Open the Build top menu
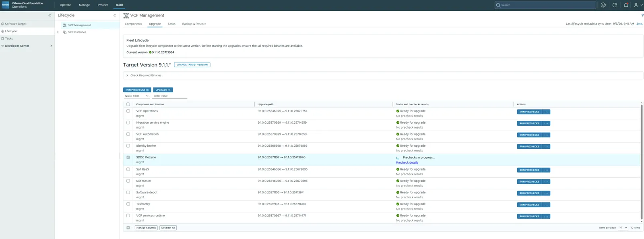The height and width of the screenshot is (239, 644). click(x=119, y=5)
